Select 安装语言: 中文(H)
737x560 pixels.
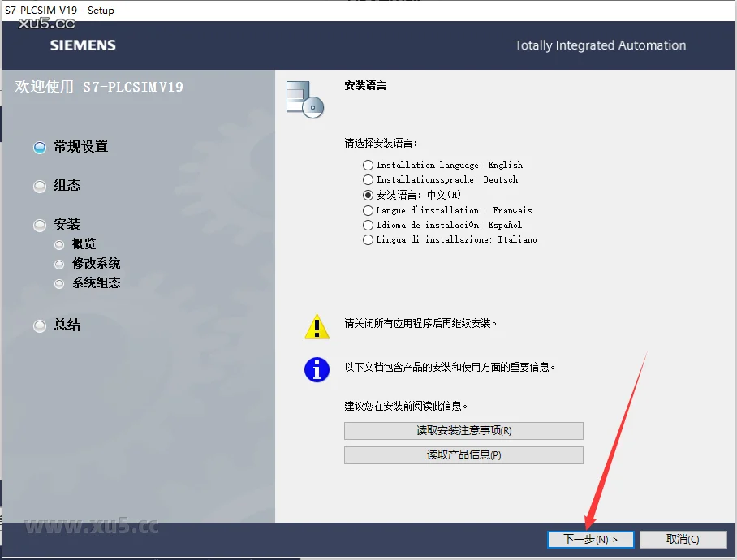[x=368, y=195]
